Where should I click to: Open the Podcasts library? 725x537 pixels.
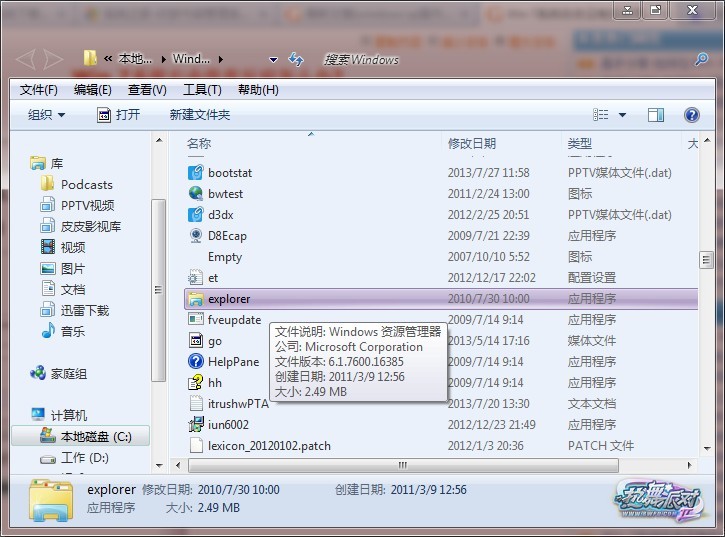point(77,185)
